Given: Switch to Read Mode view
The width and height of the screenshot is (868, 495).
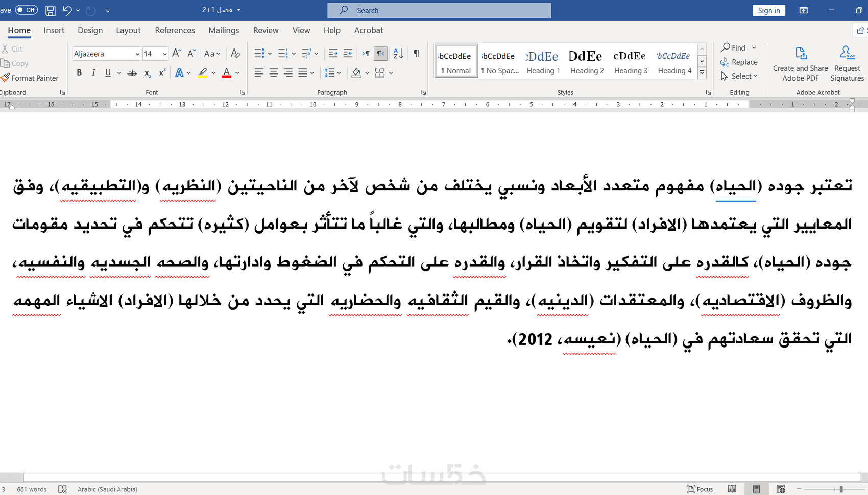Looking at the screenshot, I should tap(732, 489).
